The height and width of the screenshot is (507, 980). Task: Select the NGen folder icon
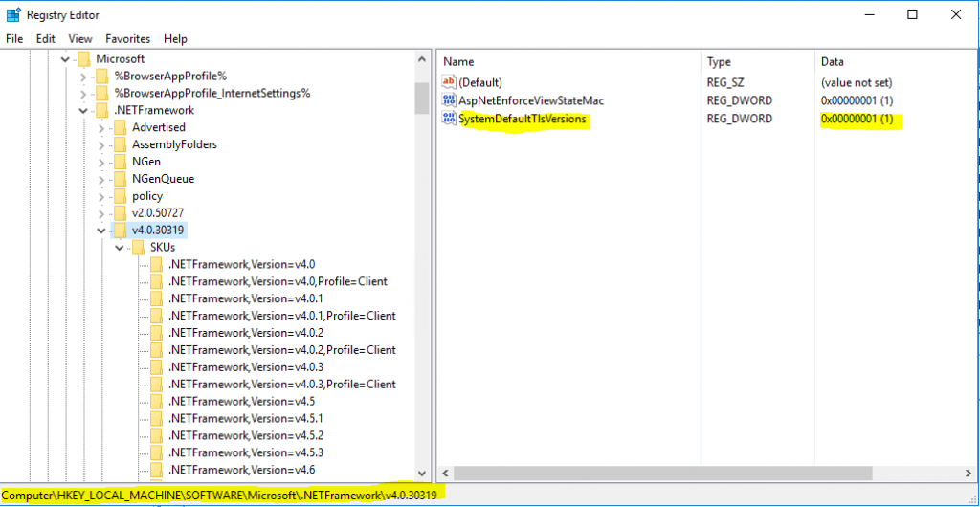(120, 162)
